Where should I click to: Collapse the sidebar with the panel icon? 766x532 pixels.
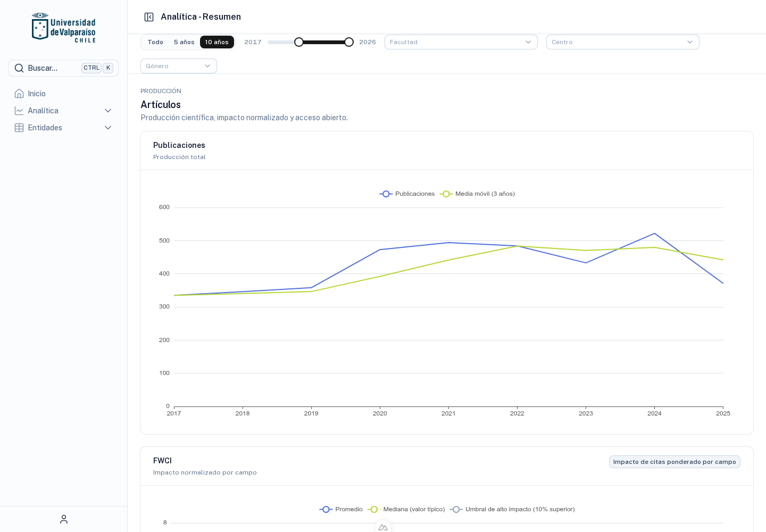[149, 17]
